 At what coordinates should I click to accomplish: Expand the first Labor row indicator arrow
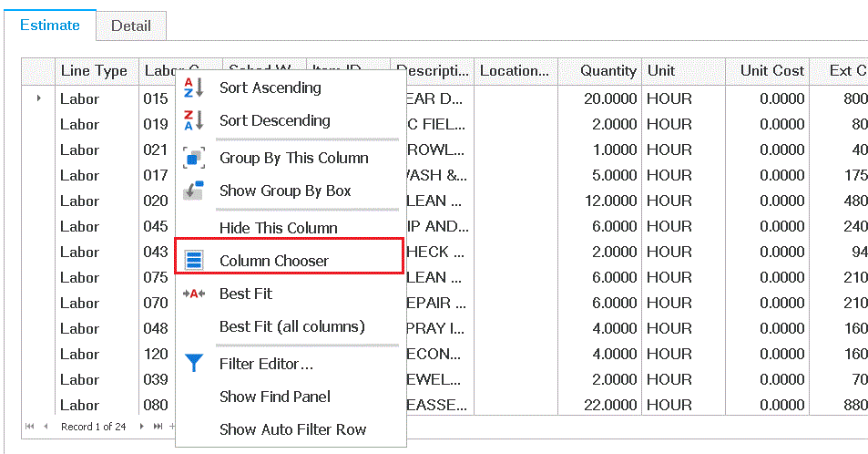(x=38, y=98)
